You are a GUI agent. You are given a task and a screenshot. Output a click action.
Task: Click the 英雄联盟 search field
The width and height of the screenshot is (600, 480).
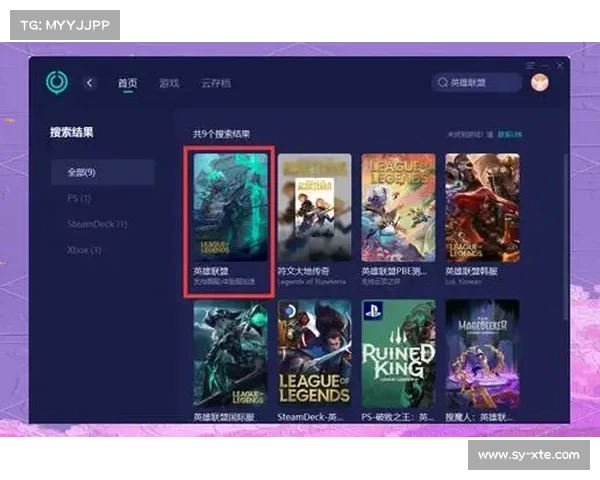click(x=477, y=82)
